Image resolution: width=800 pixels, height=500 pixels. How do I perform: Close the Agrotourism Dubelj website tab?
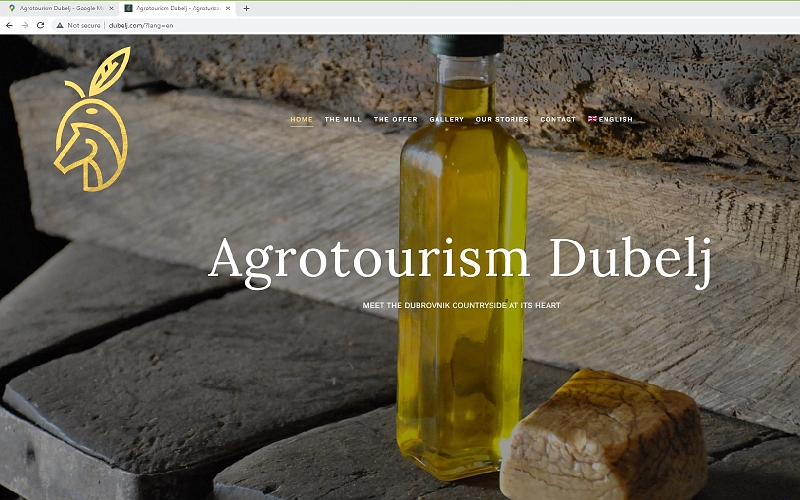coord(228,8)
